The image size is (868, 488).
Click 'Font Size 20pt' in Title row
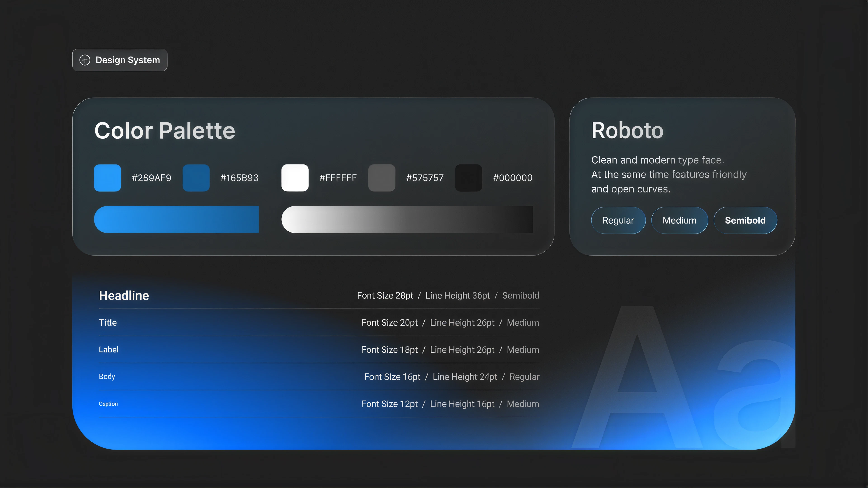pyautogui.click(x=389, y=323)
